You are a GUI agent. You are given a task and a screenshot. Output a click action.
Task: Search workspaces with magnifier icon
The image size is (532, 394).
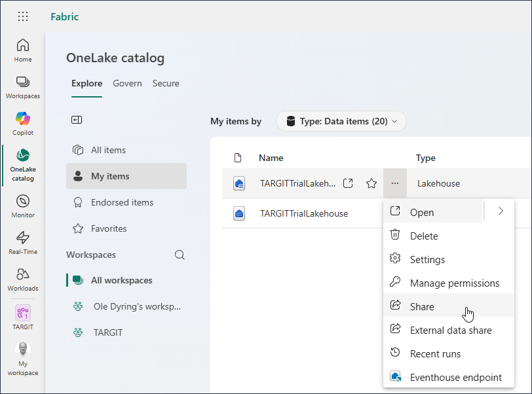coord(180,255)
